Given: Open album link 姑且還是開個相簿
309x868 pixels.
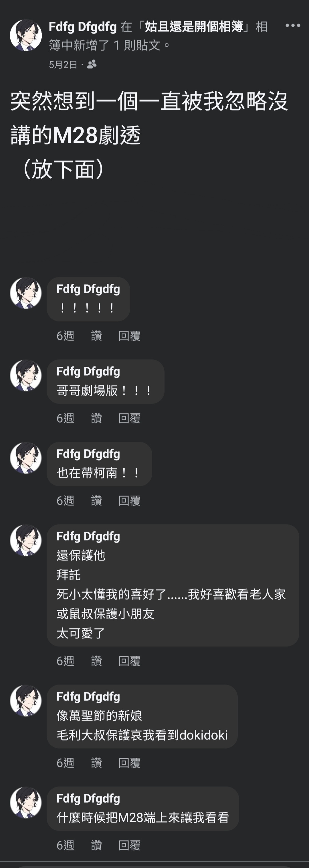Looking at the screenshot, I should point(194,27).
